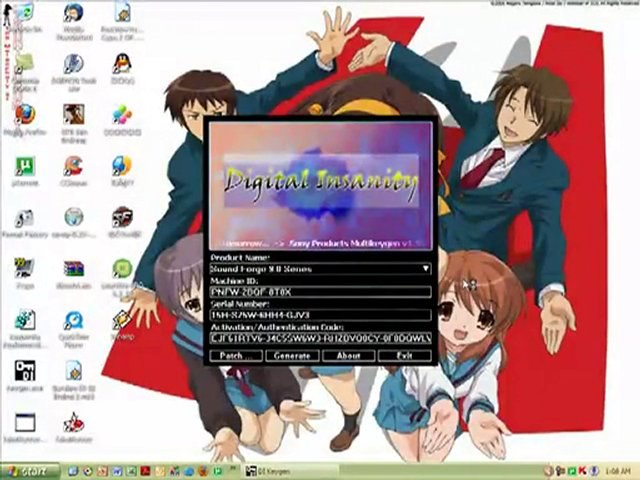Viewport: 640px width, 480px height.
Task: Click the Generate button
Action: [x=292, y=356]
